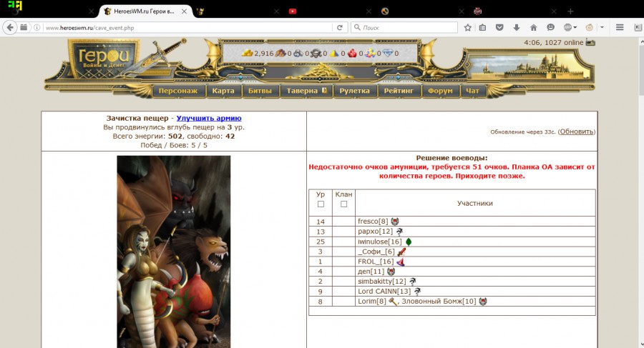Click the gold resource icon
644x348 pixels.
click(247, 53)
